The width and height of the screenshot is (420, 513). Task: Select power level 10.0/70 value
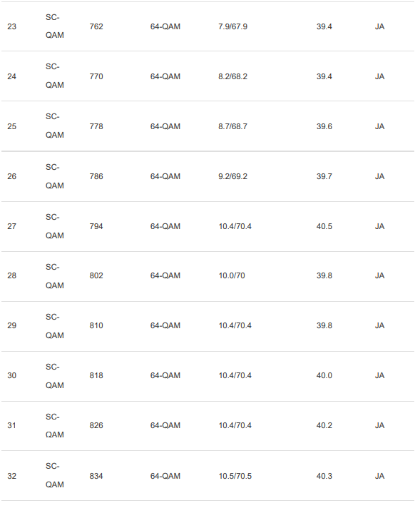(232, 276)
